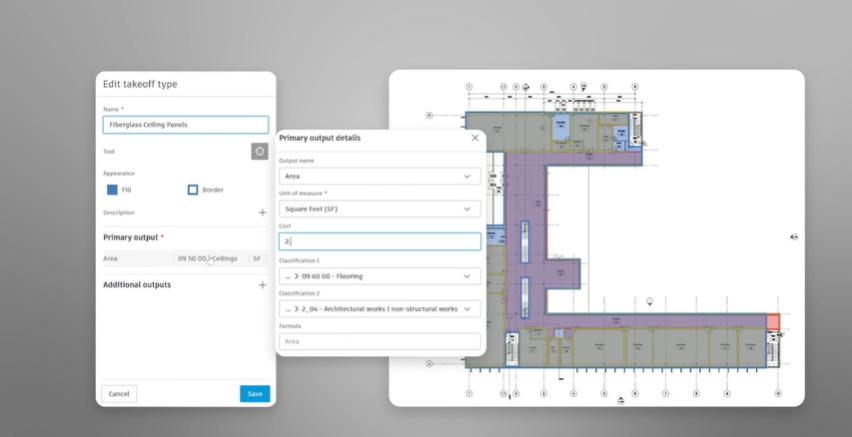Open the Fill color swatch
The width and height of the screenshot is (852, 437).
pos(112,190)
